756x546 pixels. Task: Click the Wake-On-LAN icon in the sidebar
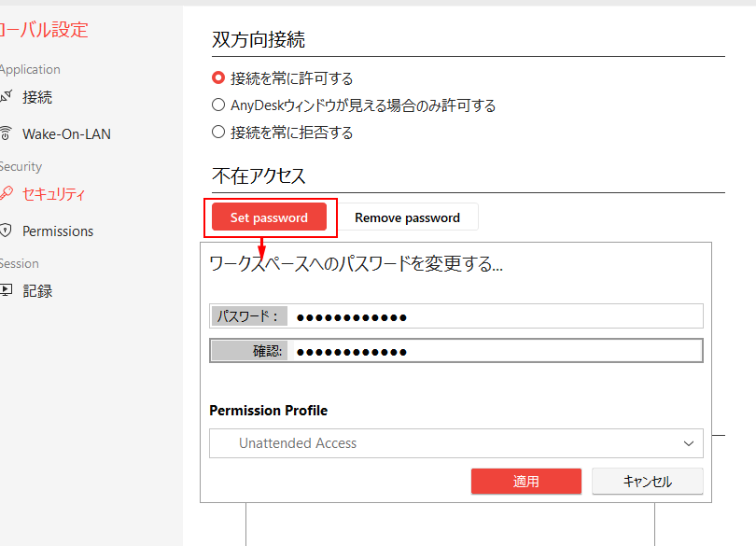[x=6, y=133]
